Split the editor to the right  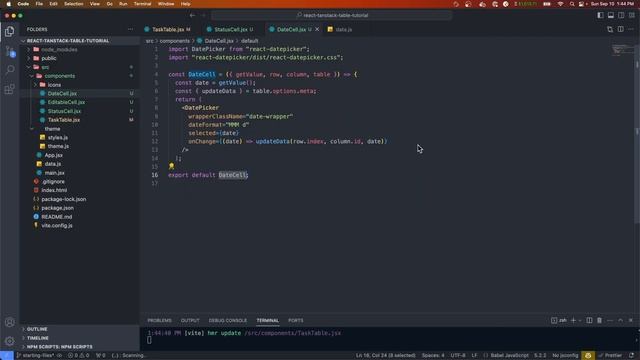point(620,29)
